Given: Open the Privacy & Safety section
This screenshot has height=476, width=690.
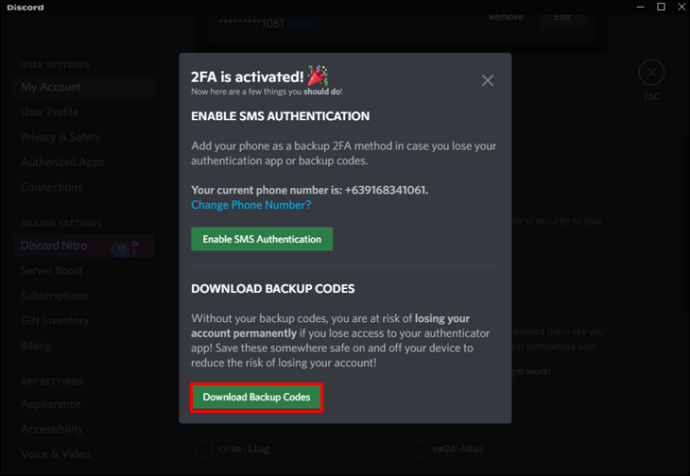Looking at the screenshot, I should [61, 137].
